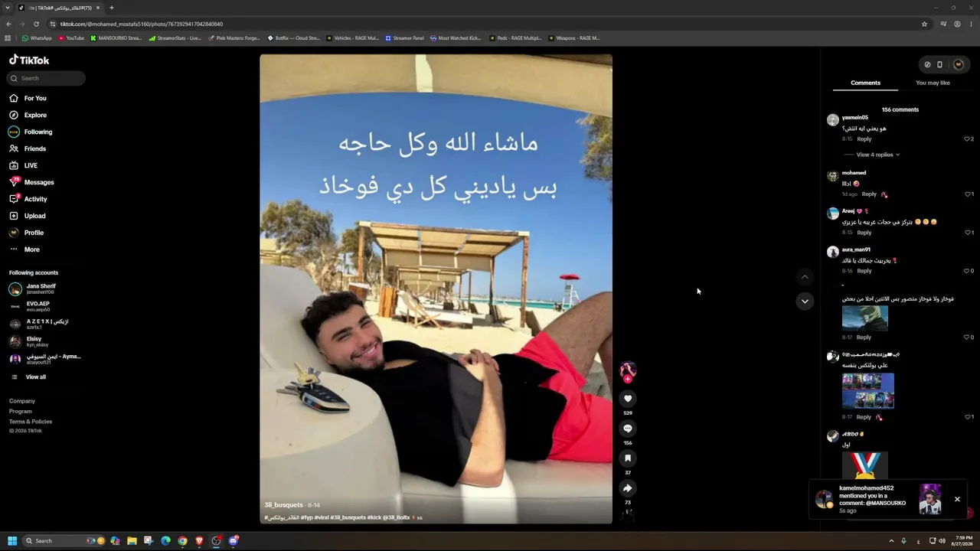Click the phone icon in top-right pill
The image size is (980, 551).
click(x=939, y=64)
